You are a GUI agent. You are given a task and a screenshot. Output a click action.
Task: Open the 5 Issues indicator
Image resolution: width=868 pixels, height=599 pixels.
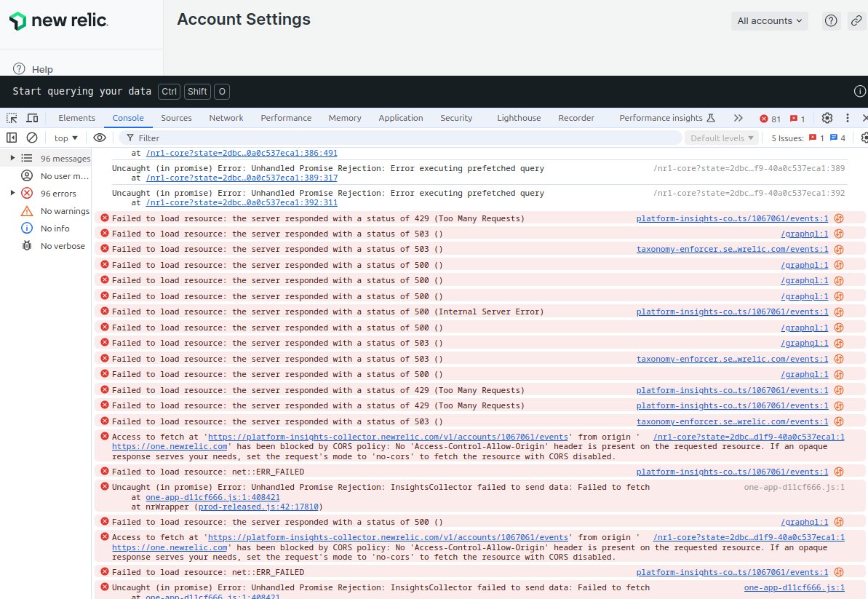[x=808, y=138]
